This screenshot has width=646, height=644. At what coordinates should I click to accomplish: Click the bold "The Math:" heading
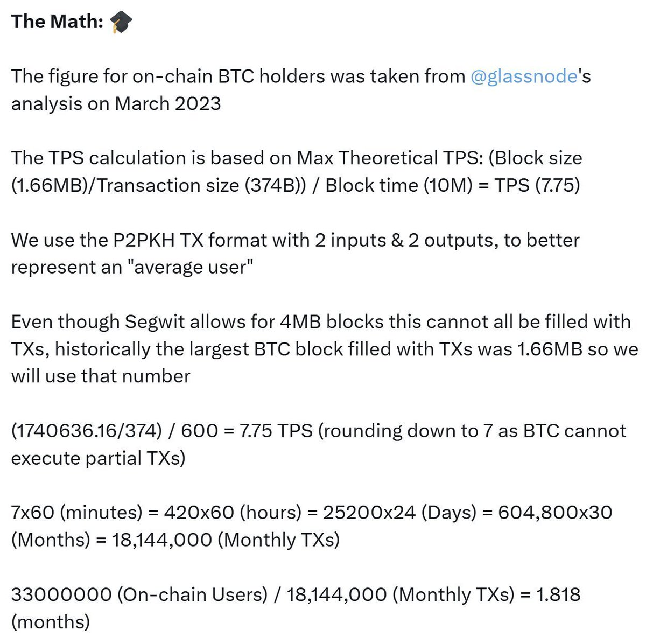pos(57,22)
